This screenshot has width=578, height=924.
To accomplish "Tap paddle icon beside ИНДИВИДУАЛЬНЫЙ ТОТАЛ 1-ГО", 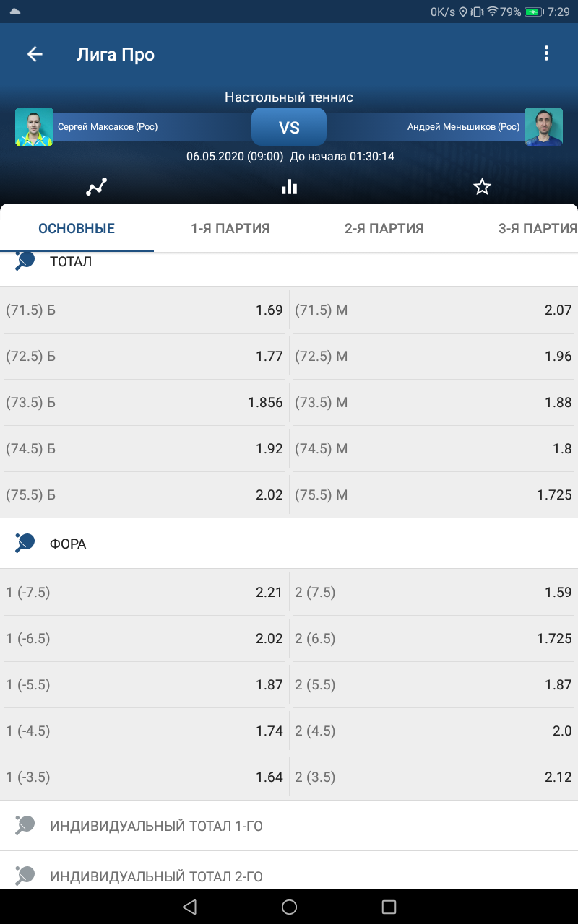I will point(25,825).
